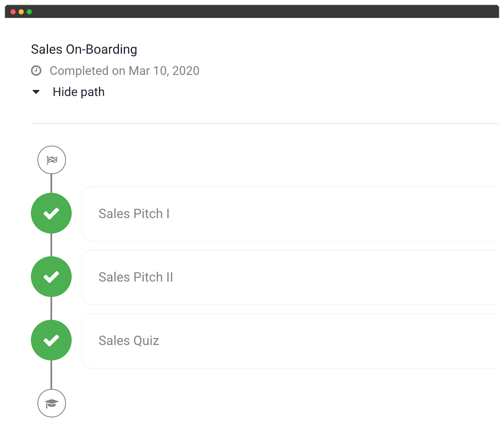
Task: Click the start flag icon of the path
Action: 52,160
